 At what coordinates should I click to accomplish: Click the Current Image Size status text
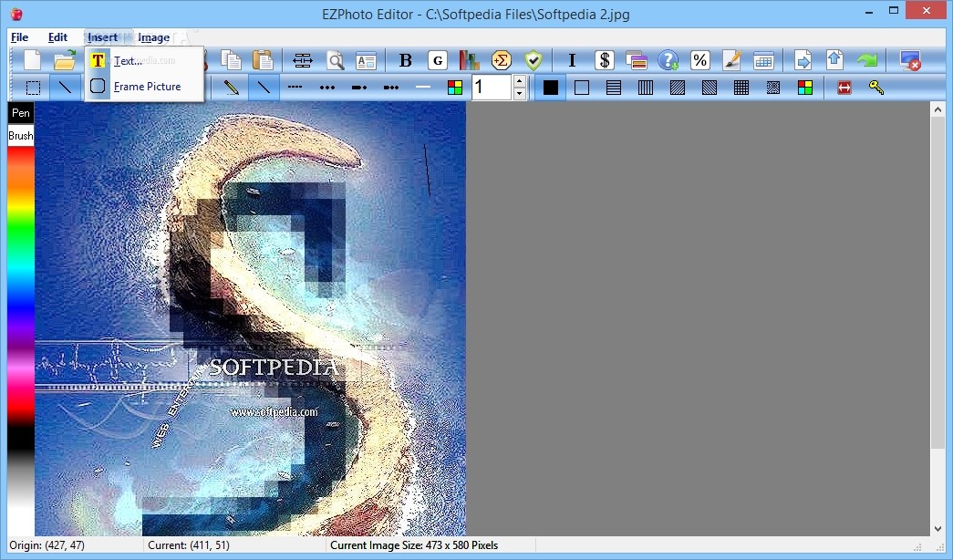[414, 545]
